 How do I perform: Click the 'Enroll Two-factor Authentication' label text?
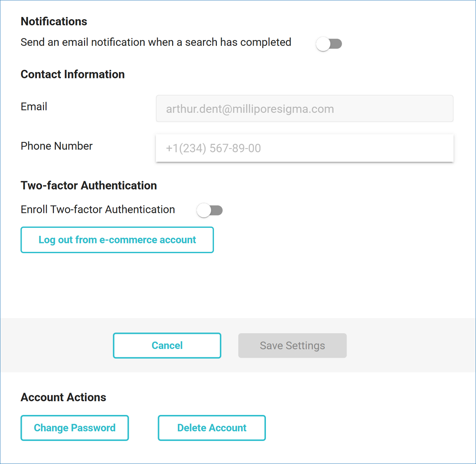tap(98, 210)
